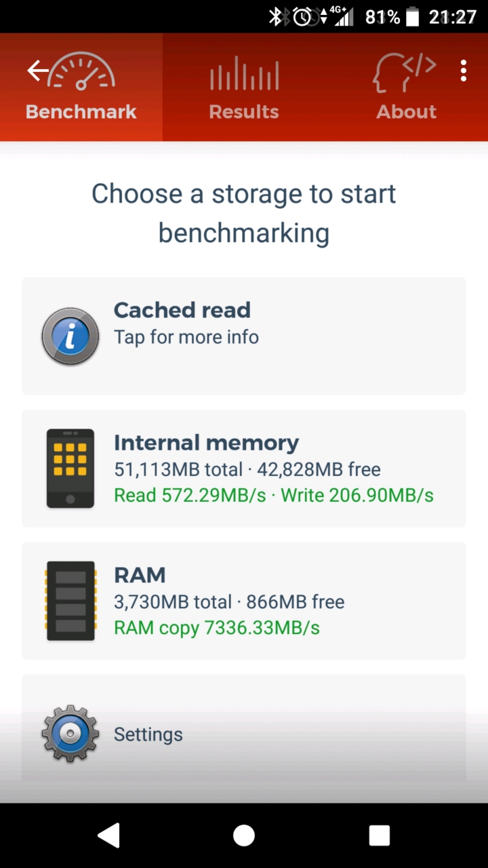Screen dimensions: 488x868
Task: Tap Android home navigation button
Action: [244, 835]
